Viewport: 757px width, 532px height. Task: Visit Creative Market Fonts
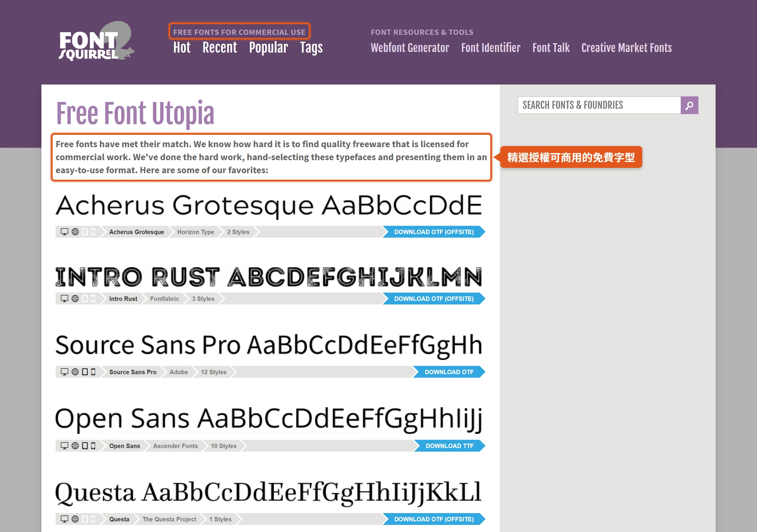pyautogui.click(x=626, y=48)
